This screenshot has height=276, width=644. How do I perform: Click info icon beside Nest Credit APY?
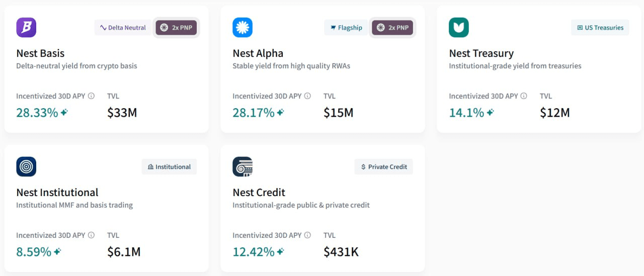pos(307,235)
